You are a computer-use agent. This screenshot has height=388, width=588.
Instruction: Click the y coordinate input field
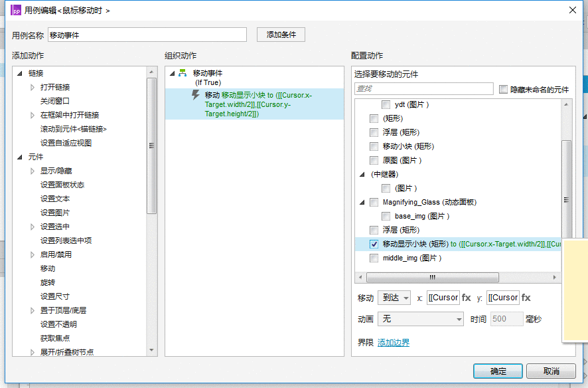click(503, 298)
